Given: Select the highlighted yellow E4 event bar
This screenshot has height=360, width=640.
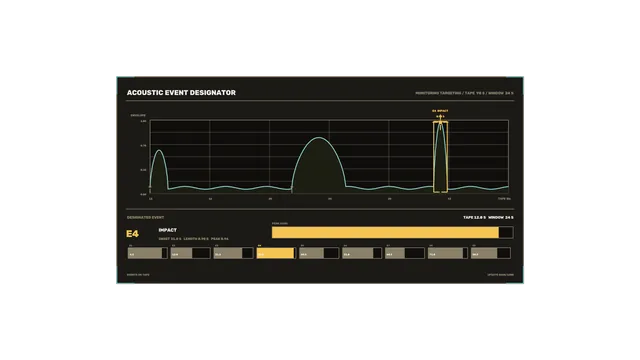Looking at the screenshot, I should pyautogui.click(x=276, y=253).
